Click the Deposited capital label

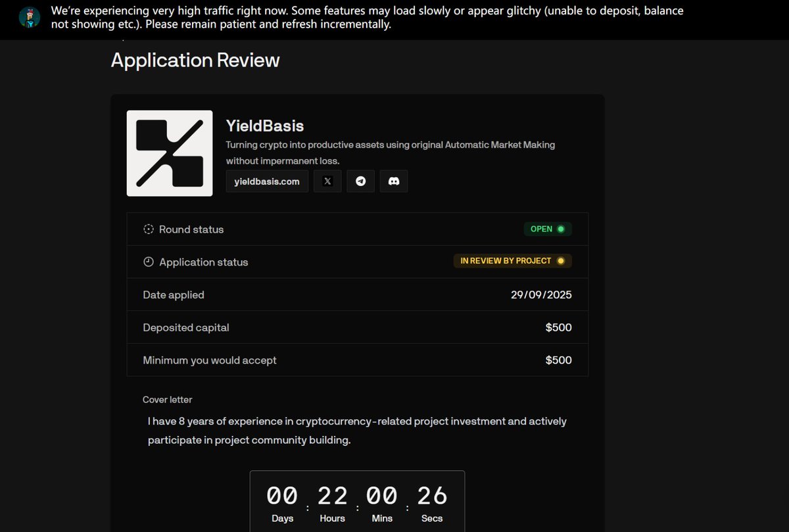pyautogui.click(x=186, y=327)
